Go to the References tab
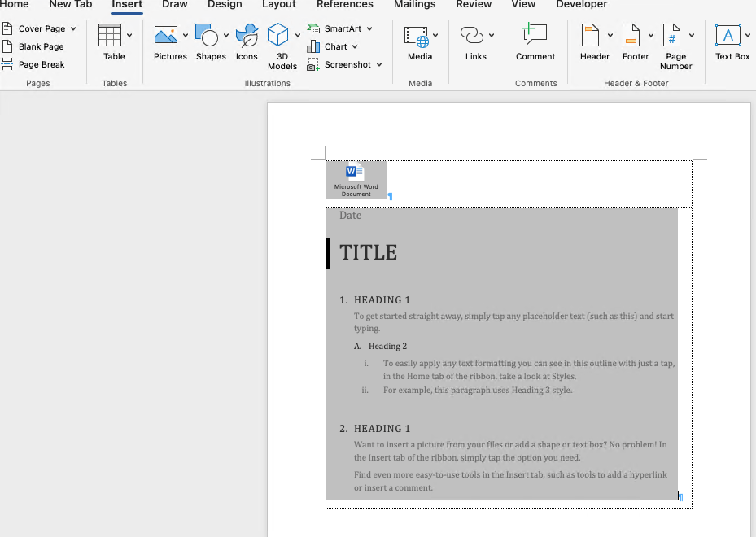 (345, 4)
